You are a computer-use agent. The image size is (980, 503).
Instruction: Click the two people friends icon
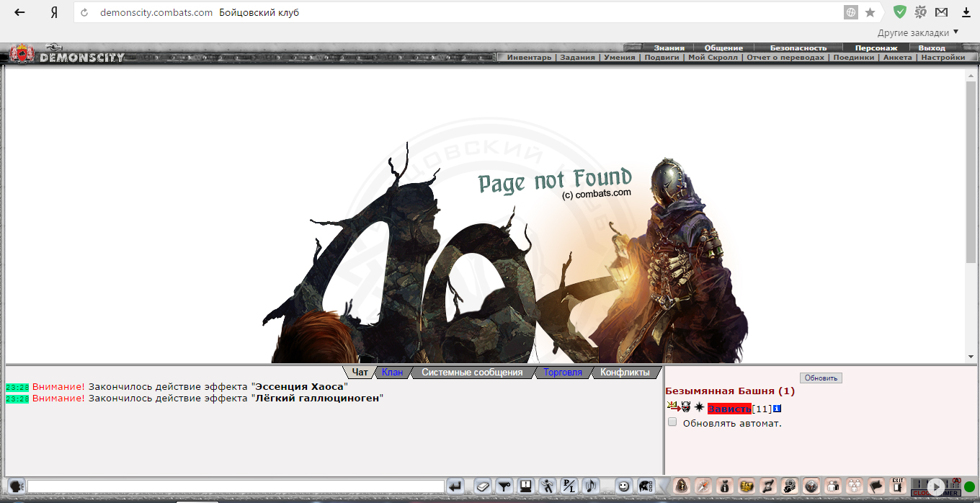[x=833, y=486]
